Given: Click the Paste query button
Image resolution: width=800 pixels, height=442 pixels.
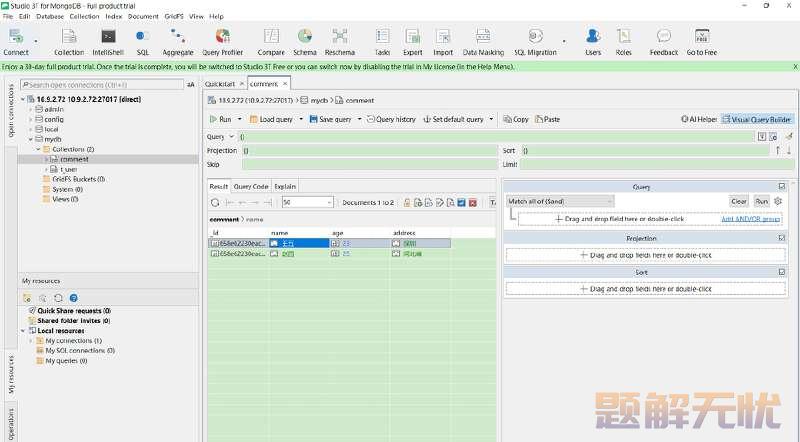Looking at the screenshot, I should click(x=547, y=119).
